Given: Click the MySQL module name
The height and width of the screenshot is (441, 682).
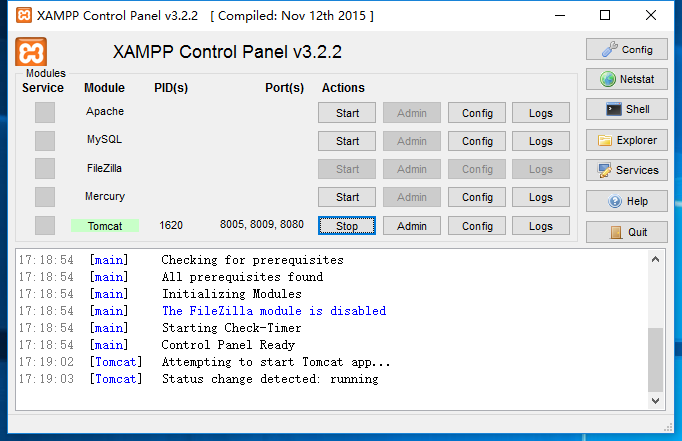Looking at the screenshot, I should 104,139.
